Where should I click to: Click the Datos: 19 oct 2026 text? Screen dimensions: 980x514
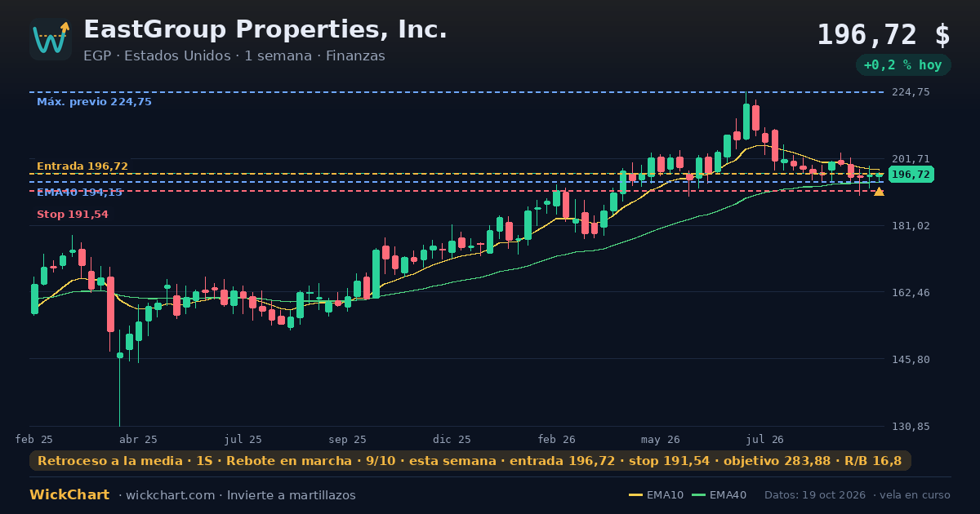(x=815, y=495)
